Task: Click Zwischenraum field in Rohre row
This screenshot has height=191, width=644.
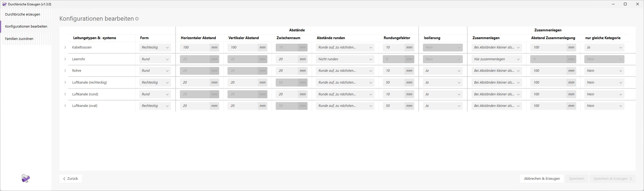Action: click(287, 71)
